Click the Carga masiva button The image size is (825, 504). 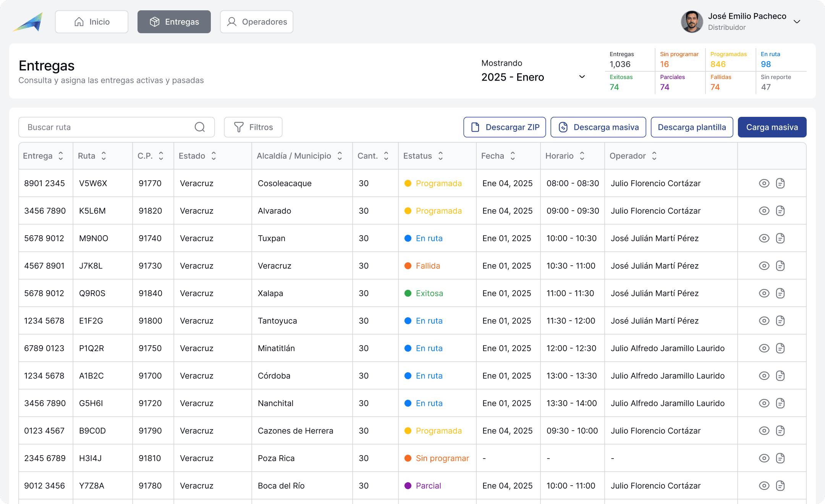pyautogui.click(x=772, y=127)
